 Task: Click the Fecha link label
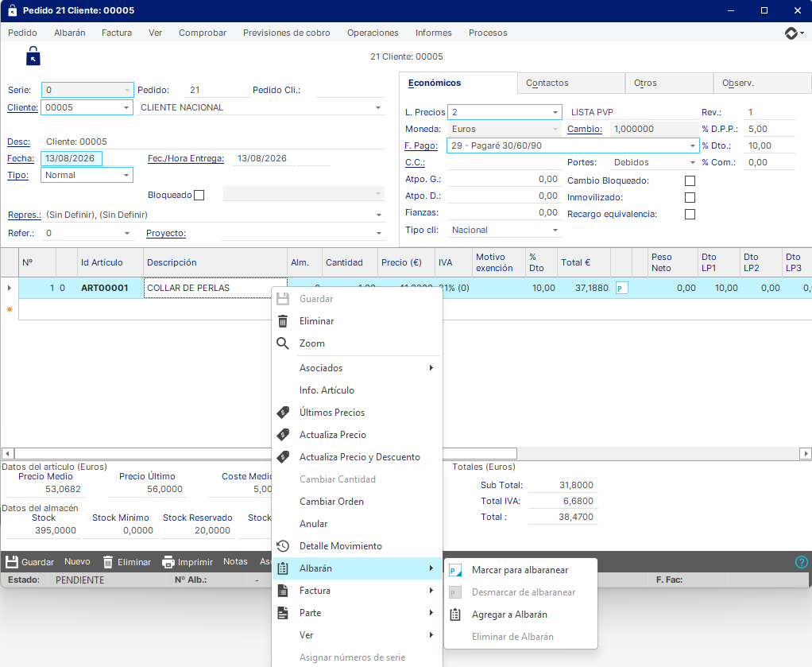point(20,158)
